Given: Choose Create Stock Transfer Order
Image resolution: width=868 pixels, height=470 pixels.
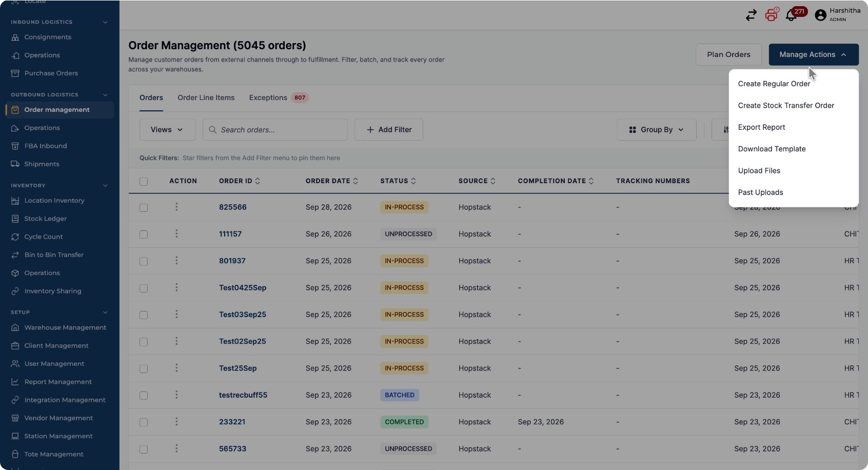Looking at the screenshot, I should point(786,106).
